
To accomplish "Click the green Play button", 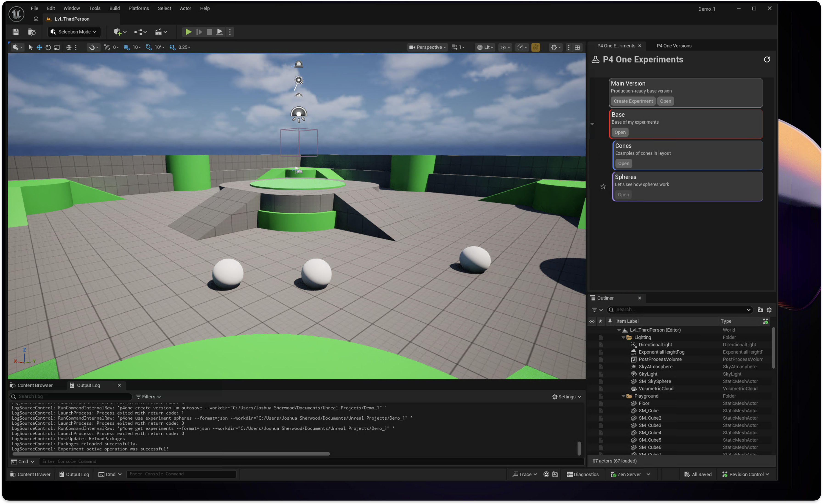I will click(188, 32).
